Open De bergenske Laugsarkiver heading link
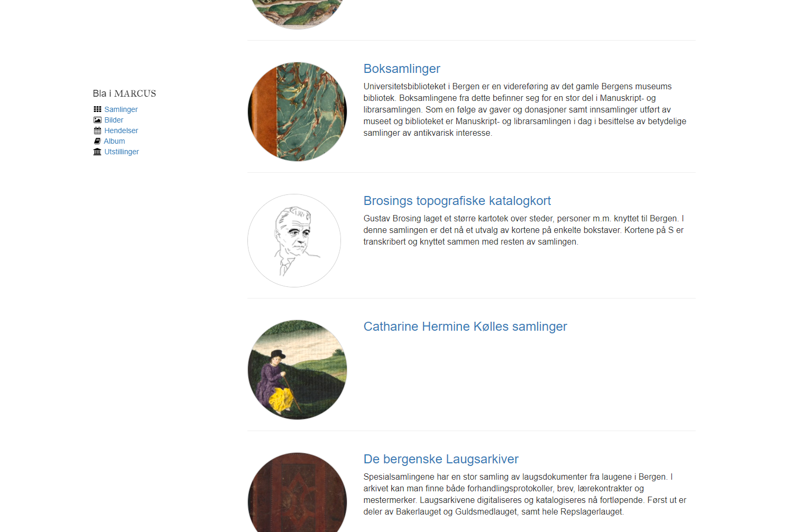The image size is (812, 532). 441,459
